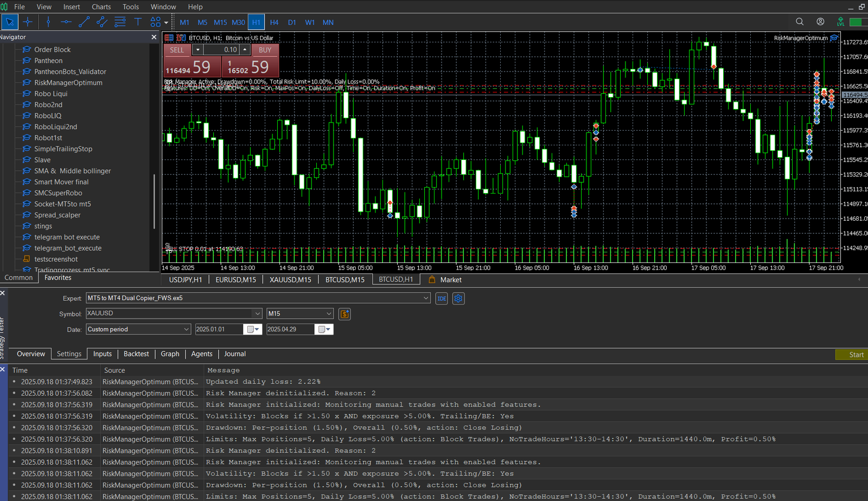Open expert settings gear in Strategy Tester
Screen dimensions: 868x501
coord(458,299)
